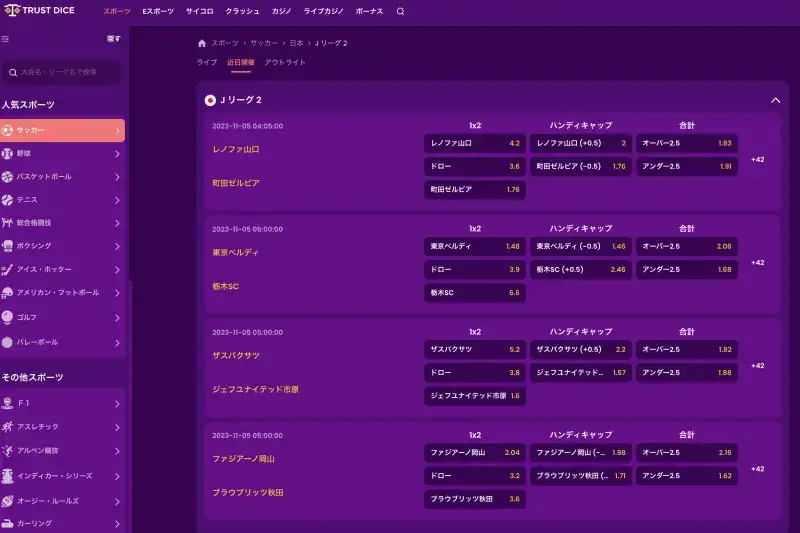Open the Eスポーツ top menu item
This screenshot has height=533, width=800.
(x=158, y=11)
